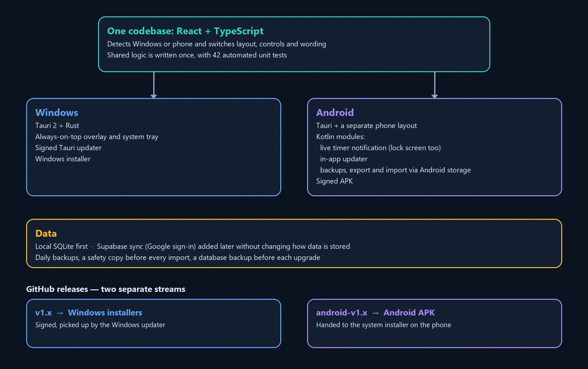Select the "Local SQLite first · Supabase sync" line
588x369 pixels.
click(192, 247)
